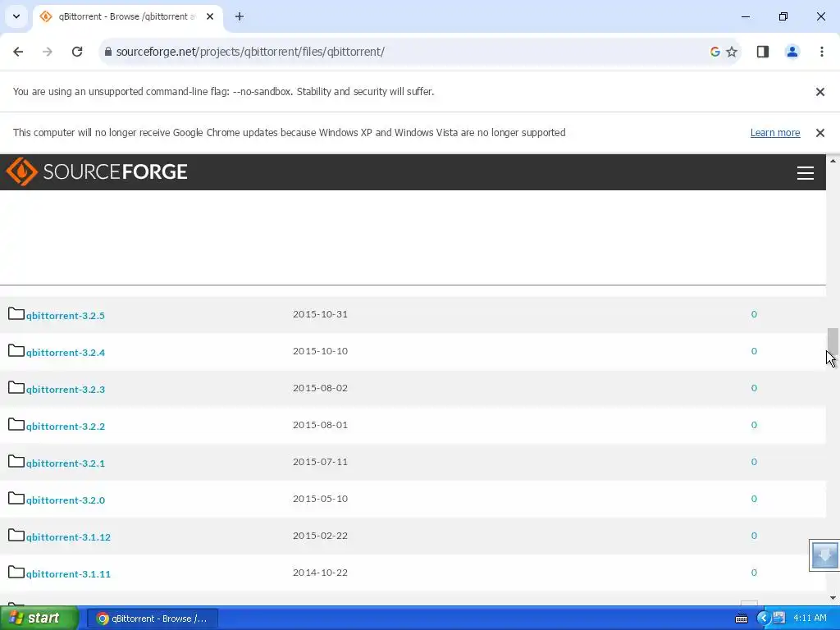Viewport: 840px width, 630px height.
Task: Open the Windows Start menu
Action: [39, 619]
